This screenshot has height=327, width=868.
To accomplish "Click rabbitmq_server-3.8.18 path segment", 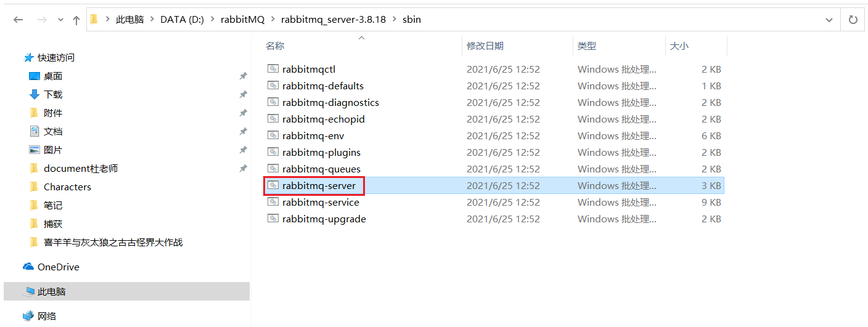I will (333, 20).
